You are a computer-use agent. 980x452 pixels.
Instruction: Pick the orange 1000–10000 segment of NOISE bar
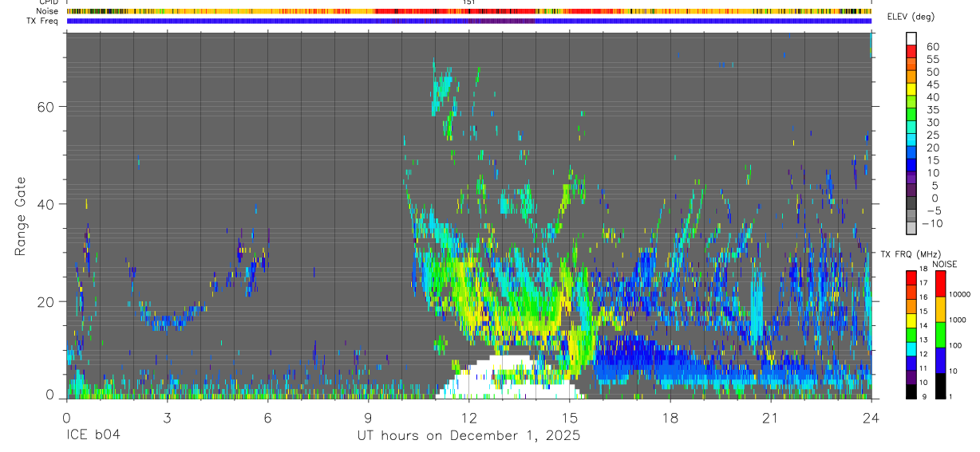[939, 309]
